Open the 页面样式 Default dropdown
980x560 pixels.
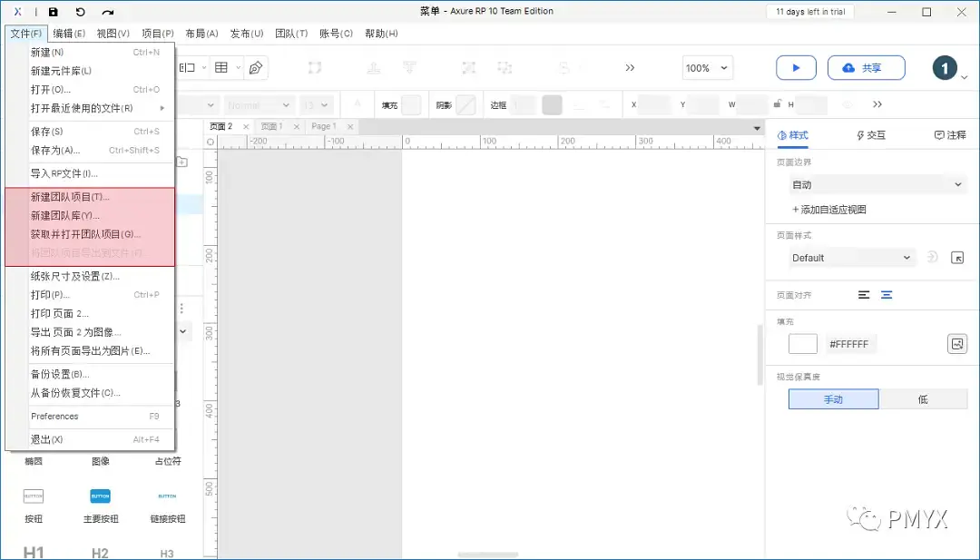coord(850,258)
